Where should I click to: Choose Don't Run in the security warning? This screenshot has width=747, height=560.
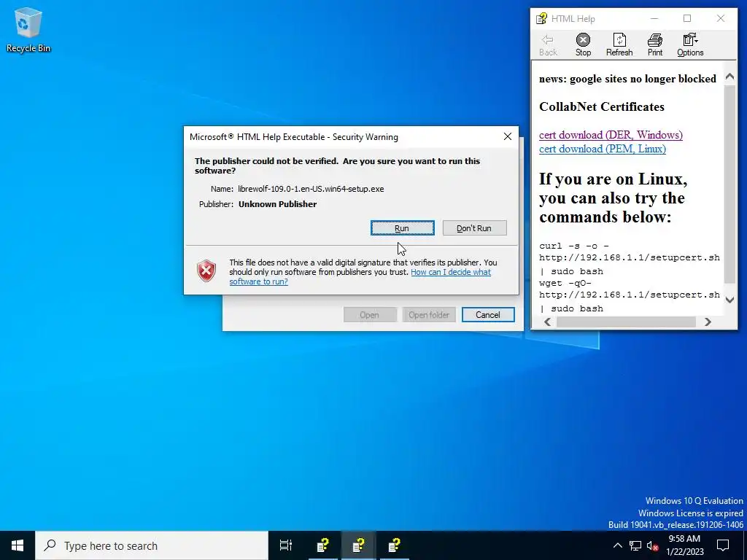[x=474, y=228]
